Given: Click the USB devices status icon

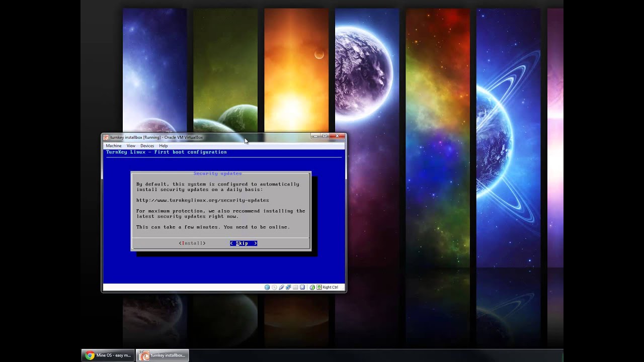Looking at the screenshot, I should click(x=281, y=287).
